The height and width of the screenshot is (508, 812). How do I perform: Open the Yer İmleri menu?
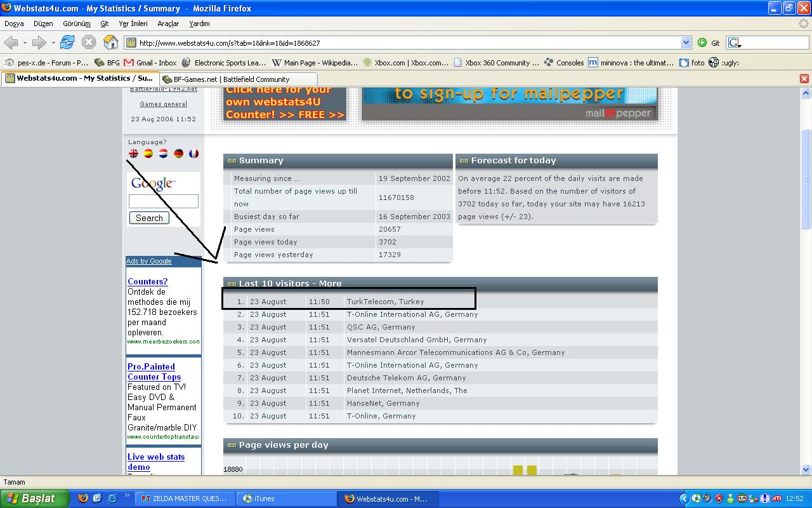click(133, 23)
